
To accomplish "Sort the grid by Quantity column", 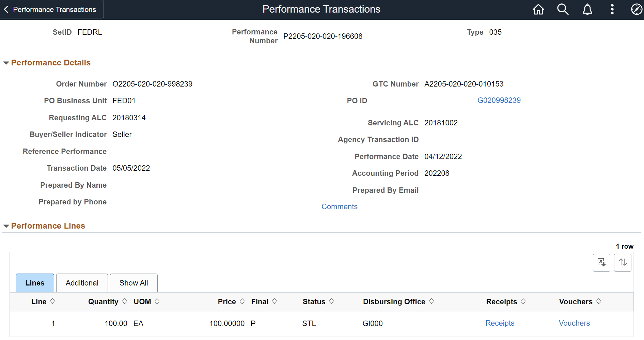I will click(125, 301).
